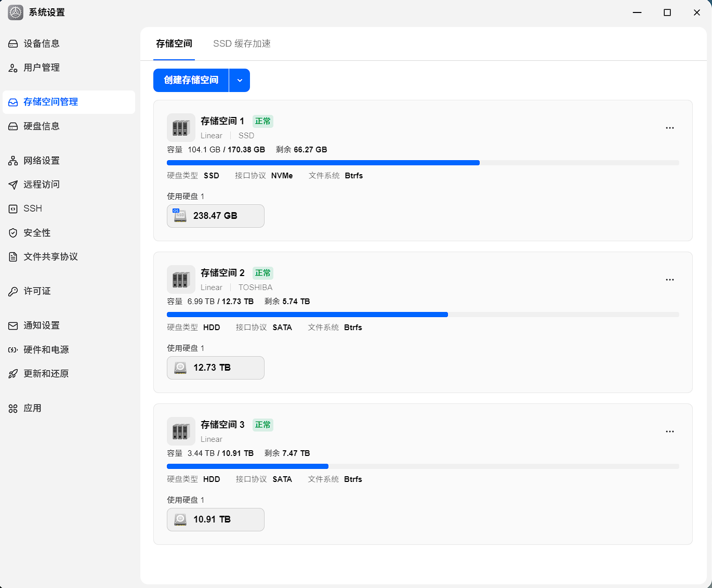
Task: Click the 通知设置 envelope icon
Action: (x=13, y=326)
